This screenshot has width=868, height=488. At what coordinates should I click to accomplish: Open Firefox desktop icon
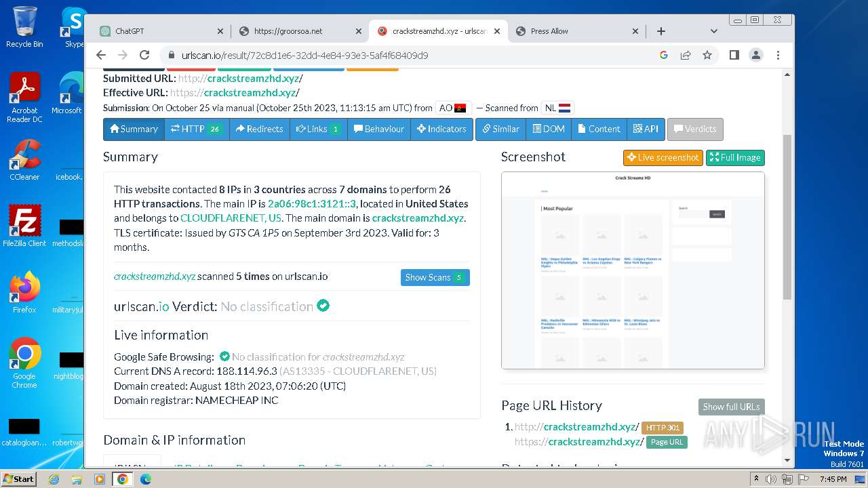pos(24,292)
